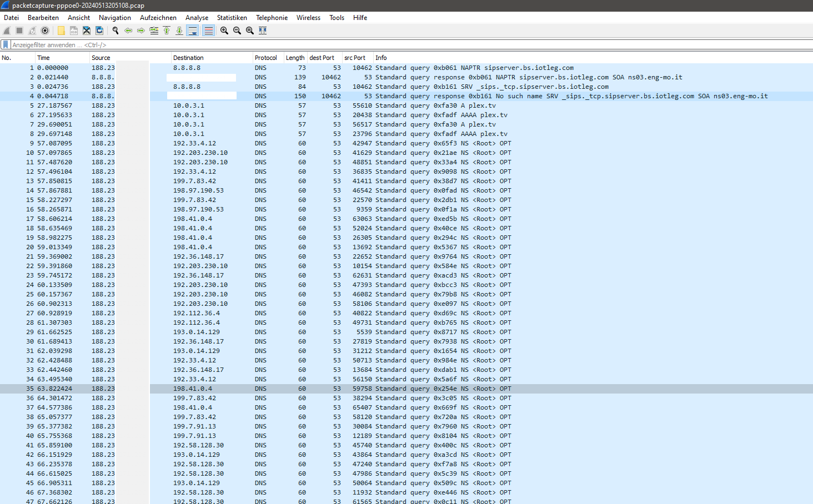Open the Hilfe menu

[x=360, y=18]
